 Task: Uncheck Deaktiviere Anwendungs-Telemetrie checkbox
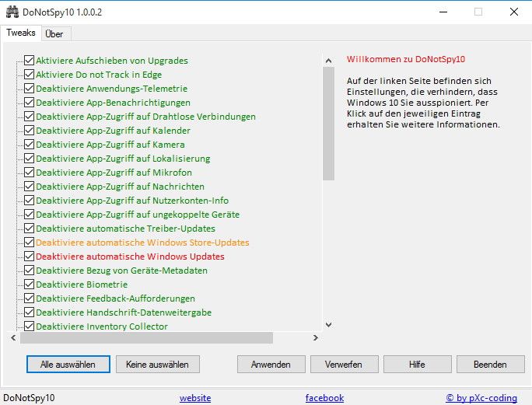click(x=30, y=89)
